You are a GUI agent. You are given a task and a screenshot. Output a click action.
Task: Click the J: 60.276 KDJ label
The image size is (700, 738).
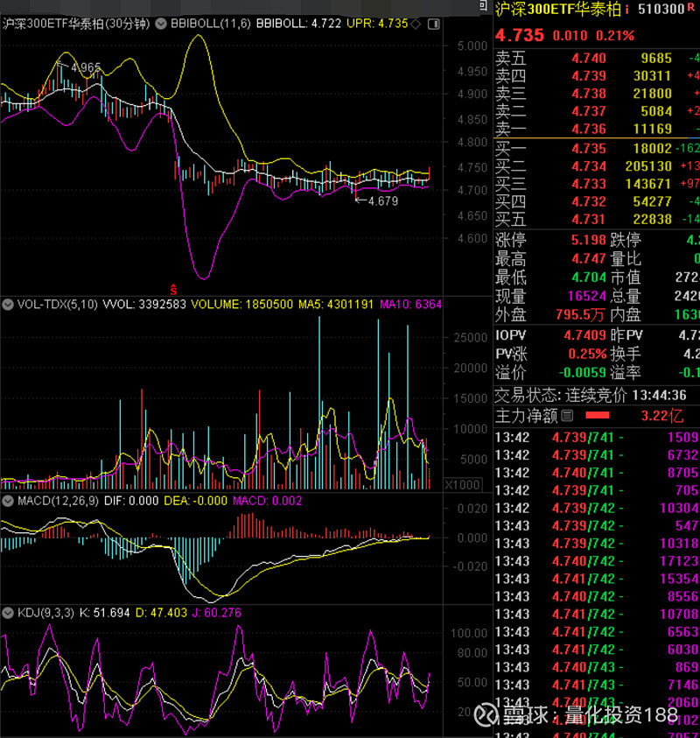click(216, 613)
